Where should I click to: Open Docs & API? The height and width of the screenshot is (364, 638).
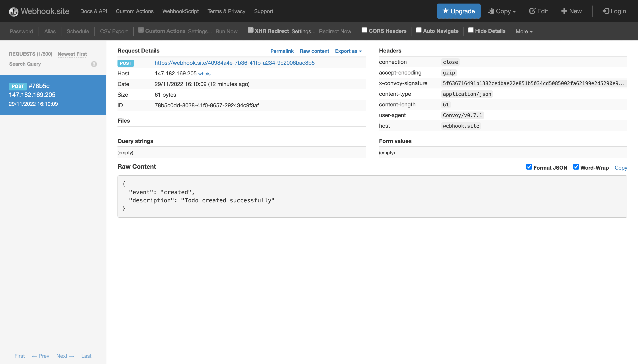pos(93,11)
